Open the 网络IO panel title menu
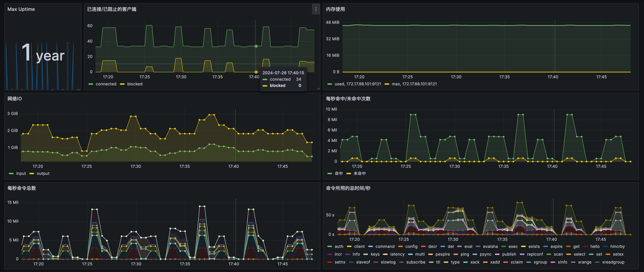Screen dimensions: 644x272 [x=15, y=99]
